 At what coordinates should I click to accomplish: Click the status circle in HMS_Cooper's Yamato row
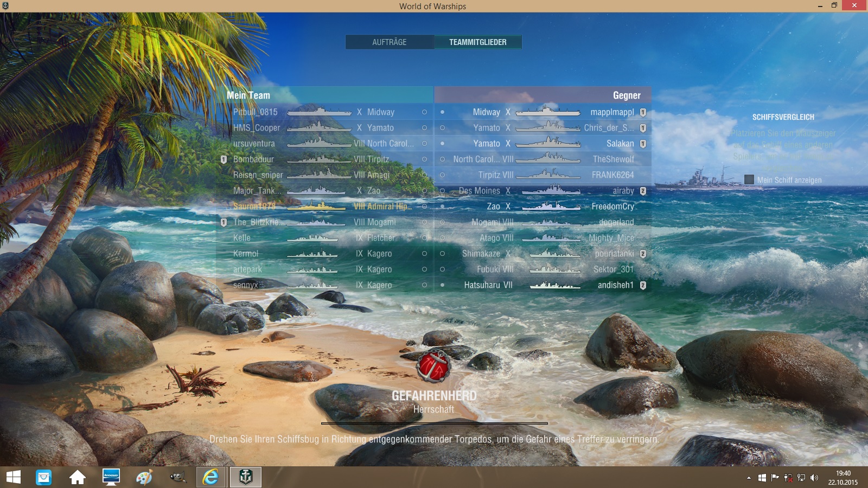[x=424, y=128]
